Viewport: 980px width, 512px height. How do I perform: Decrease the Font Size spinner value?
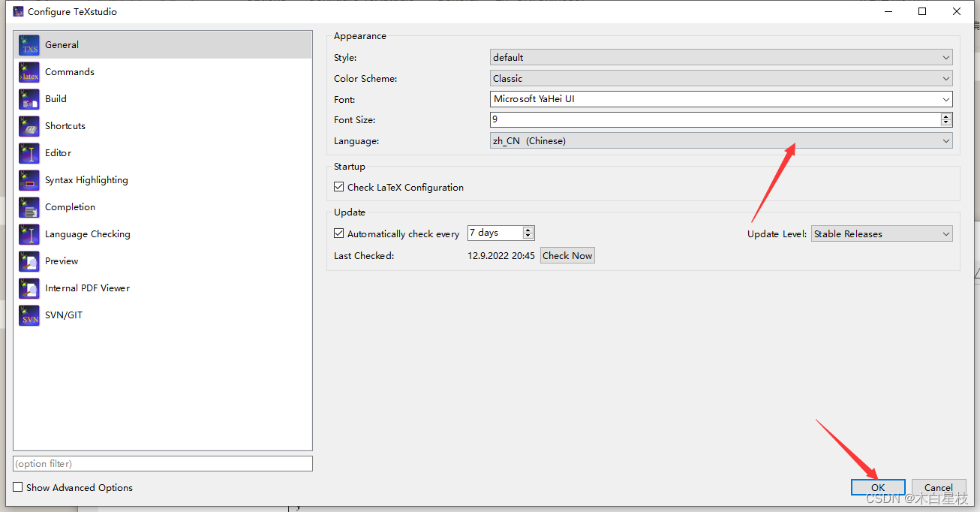946,123
